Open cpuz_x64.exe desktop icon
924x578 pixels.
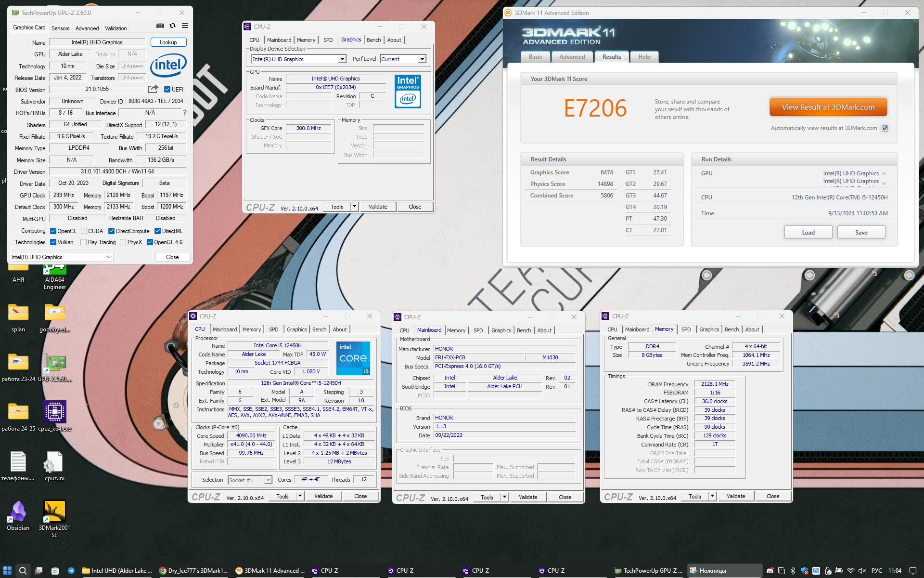pyautogui.click(x=55, y=417)
